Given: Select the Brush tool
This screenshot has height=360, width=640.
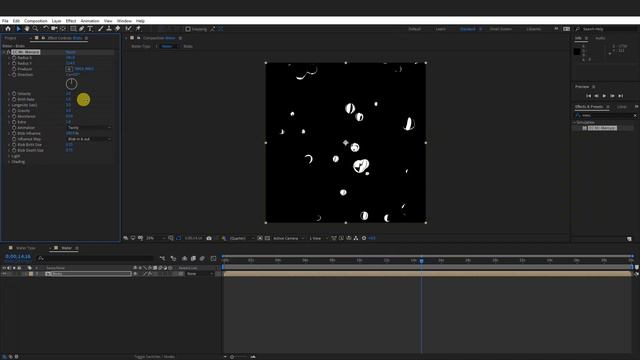Looking at the screenshot, I should (100, 29).
